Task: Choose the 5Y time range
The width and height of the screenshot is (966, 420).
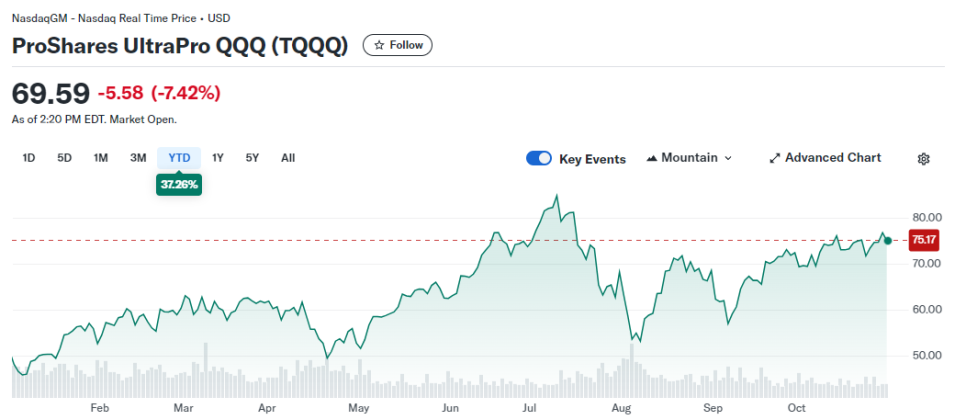Action: (x=252, y=158)
